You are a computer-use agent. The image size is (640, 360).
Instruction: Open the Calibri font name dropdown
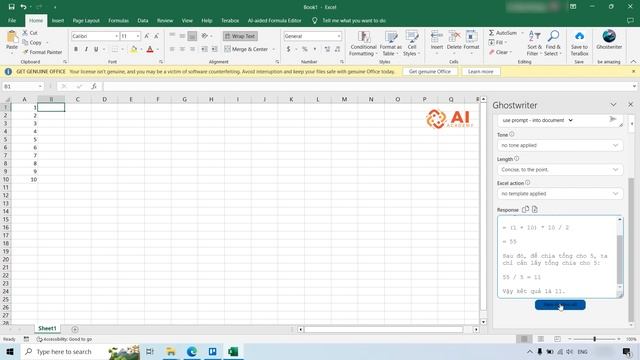click(116, 36)
